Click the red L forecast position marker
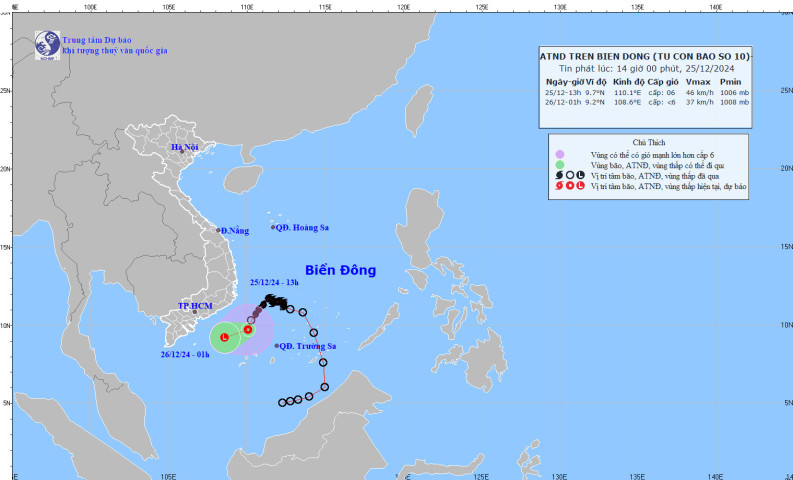This screenshot has height=480, width=793. pos(225,337)
